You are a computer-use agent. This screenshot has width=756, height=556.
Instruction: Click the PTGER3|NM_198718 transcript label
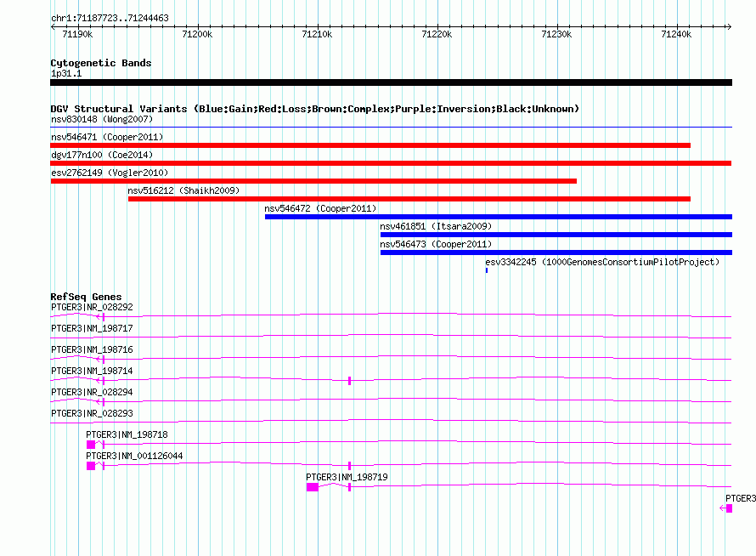coord(127,434)
